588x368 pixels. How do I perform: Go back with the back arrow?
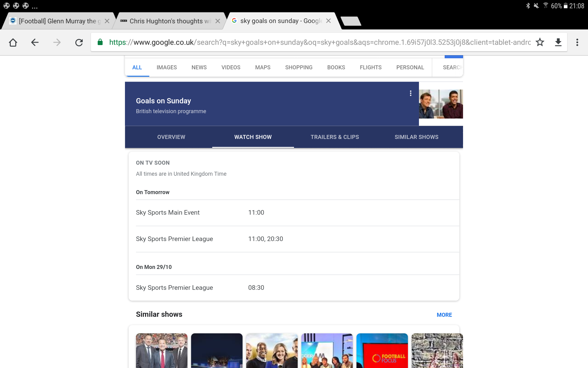[x=35, y=42]
